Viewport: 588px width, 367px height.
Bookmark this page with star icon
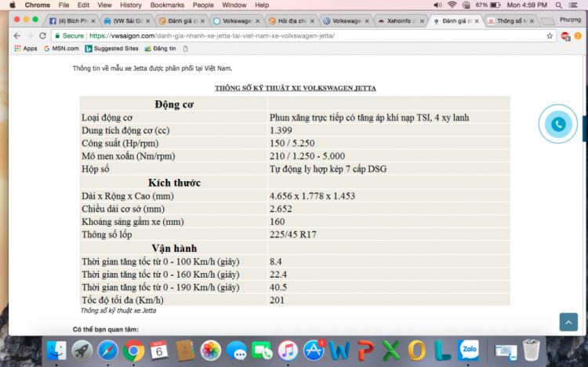[x=550, y=36]
